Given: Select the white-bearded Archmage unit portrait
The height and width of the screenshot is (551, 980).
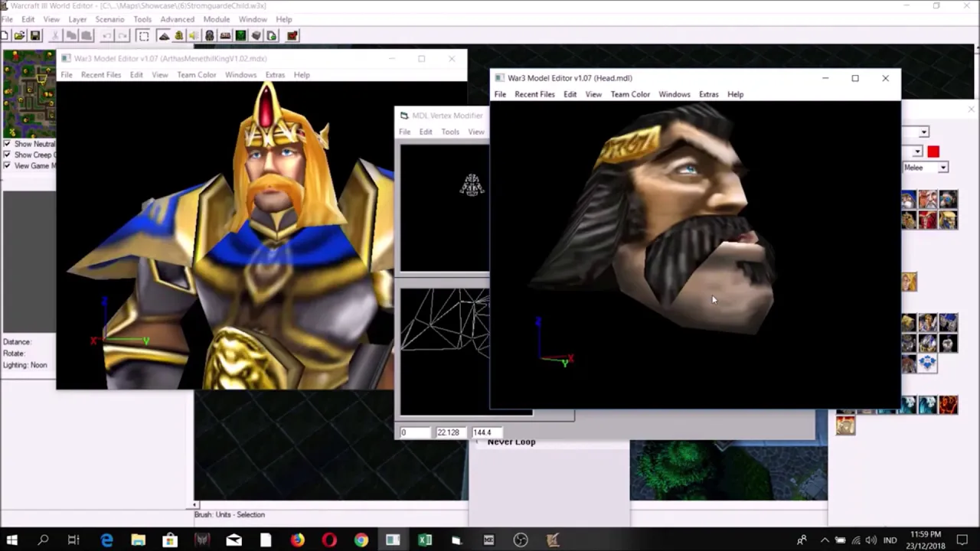Looking at the screenshot, I should point(908,199).
